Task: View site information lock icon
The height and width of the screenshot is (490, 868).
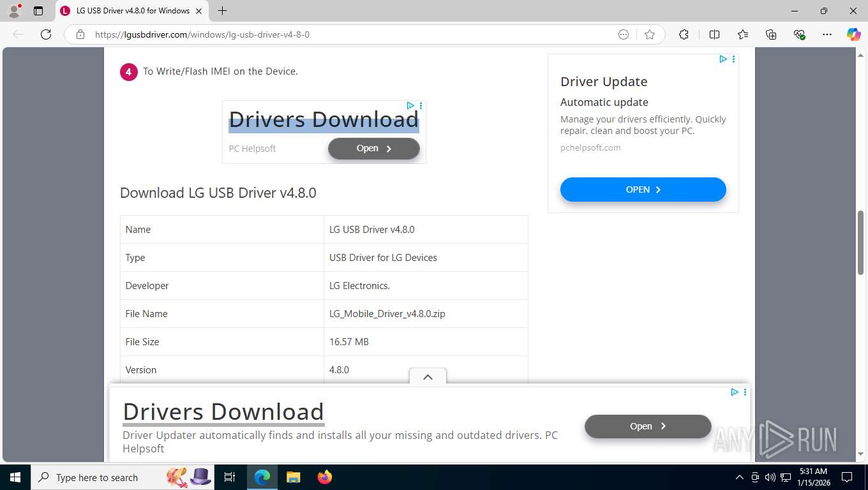Action: tap(80, 34)
